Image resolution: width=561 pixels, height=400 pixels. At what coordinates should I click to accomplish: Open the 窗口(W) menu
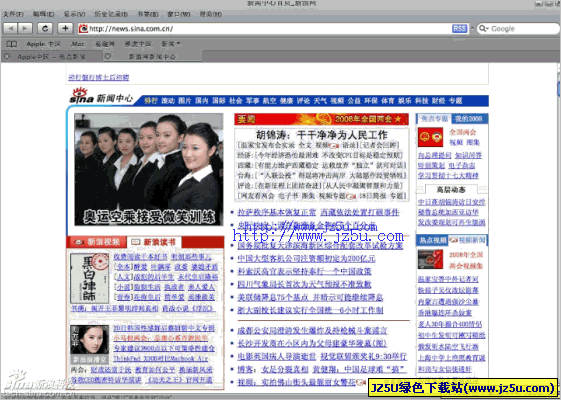point(179,14)
